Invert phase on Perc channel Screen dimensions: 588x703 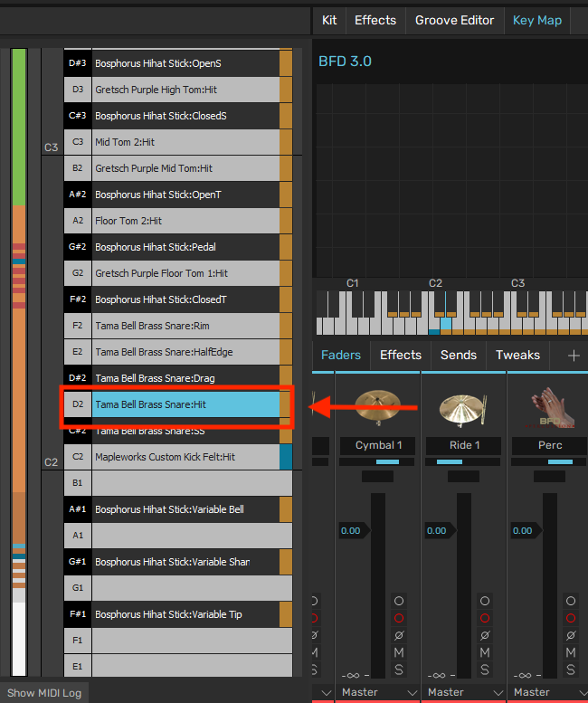coord(571,635)
